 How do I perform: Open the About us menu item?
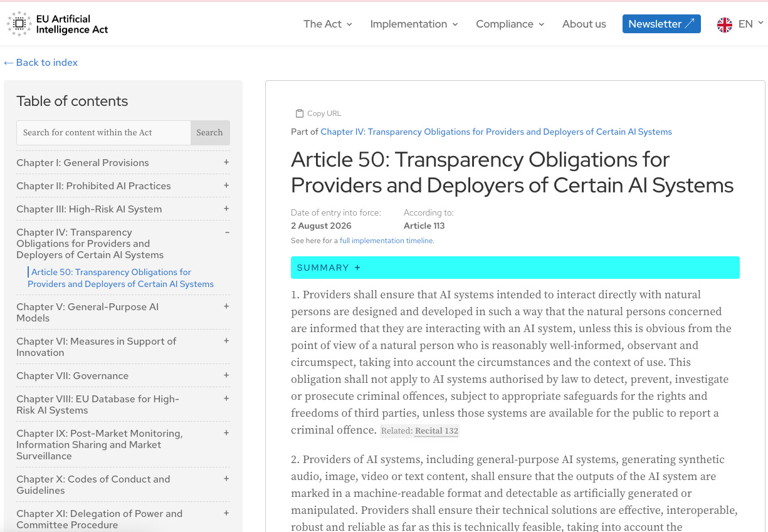pyautogui.click(x=584, y=24)
